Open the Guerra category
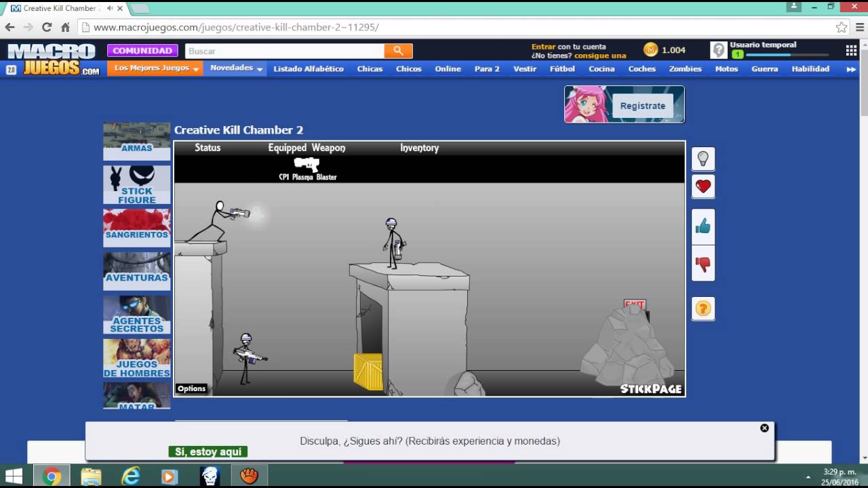 point(765,68)
